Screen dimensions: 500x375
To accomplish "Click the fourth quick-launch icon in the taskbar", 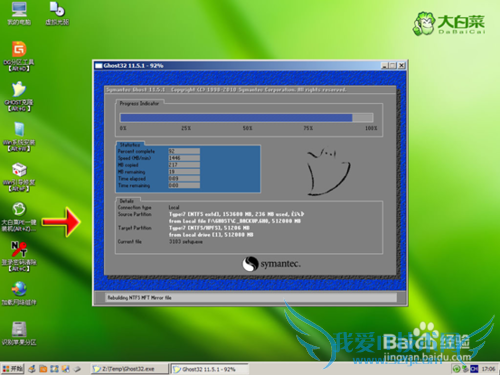I will tap(66, 369).
